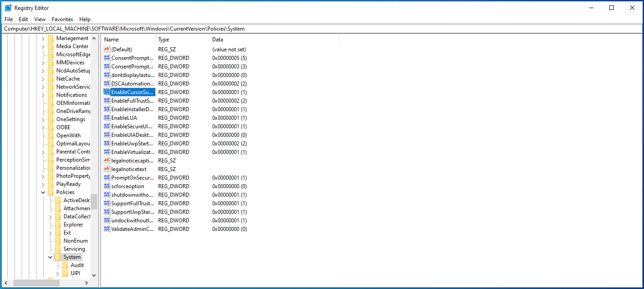The height and width of the screenshot is (289, 644).
Task: Collapse the System tree node
Action: pyautogui.click(x=50, y=257)
